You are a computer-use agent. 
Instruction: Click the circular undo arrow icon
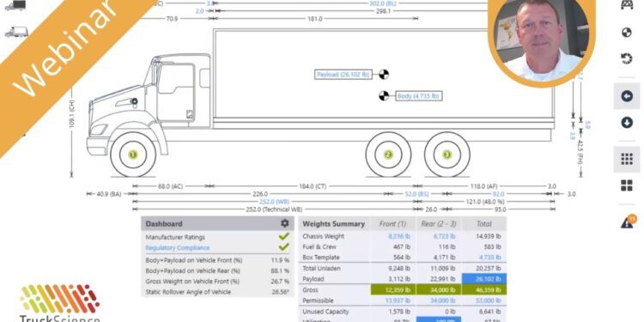point(626,58)
